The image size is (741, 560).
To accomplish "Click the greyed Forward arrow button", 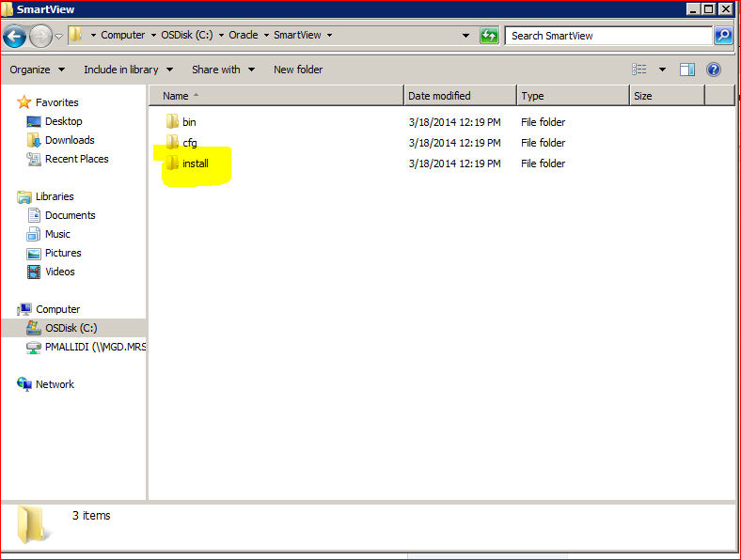I will point(40,36).
